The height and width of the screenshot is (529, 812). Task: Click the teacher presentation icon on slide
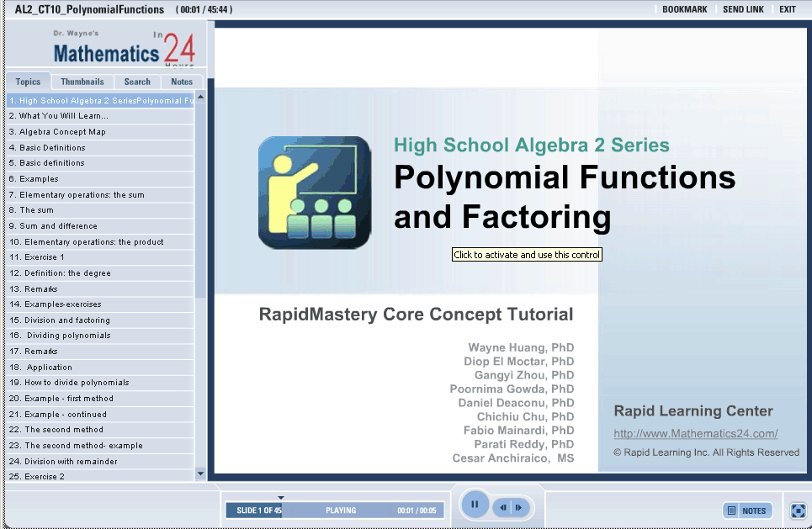pos(314,193)
